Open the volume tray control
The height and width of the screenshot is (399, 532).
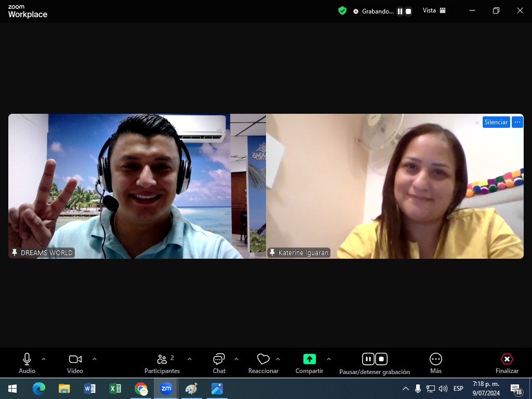click(x=443, y=389)
